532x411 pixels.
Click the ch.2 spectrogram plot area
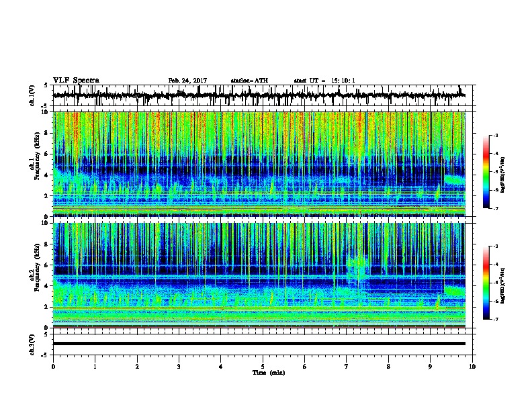click(x=259, y=275)
